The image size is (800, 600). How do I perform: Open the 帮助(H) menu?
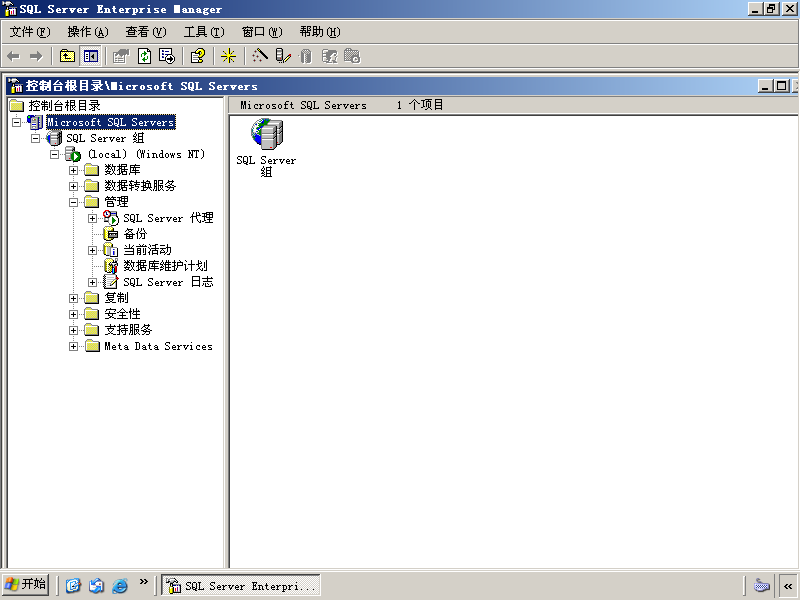point(320,32)
